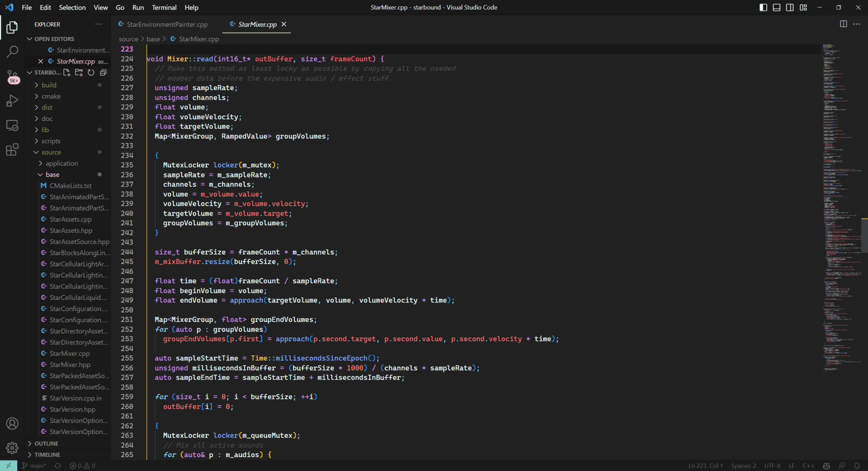
Task: Collapse the source folder
Action: (68, 152)
